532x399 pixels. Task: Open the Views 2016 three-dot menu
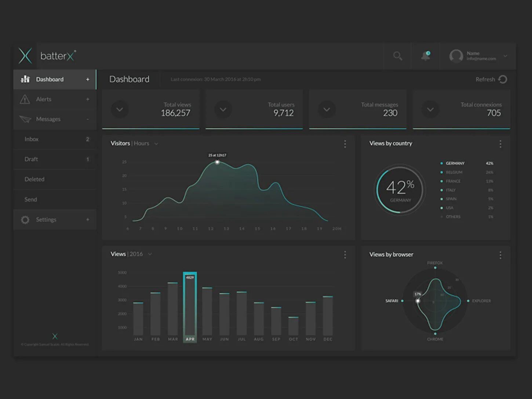tap(345, 255)
